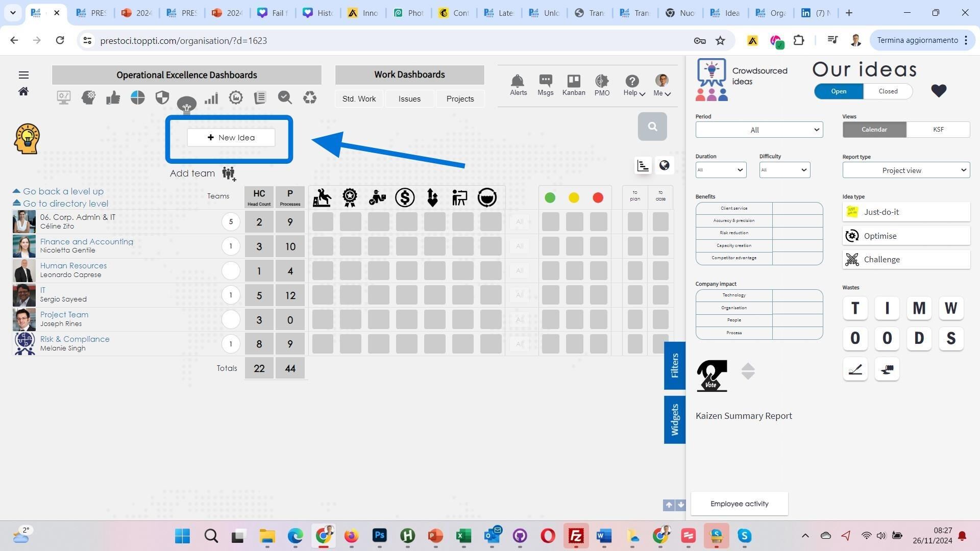980x551 pixels.
Task: Open the Difficulty dropdown
Action: 784,170
